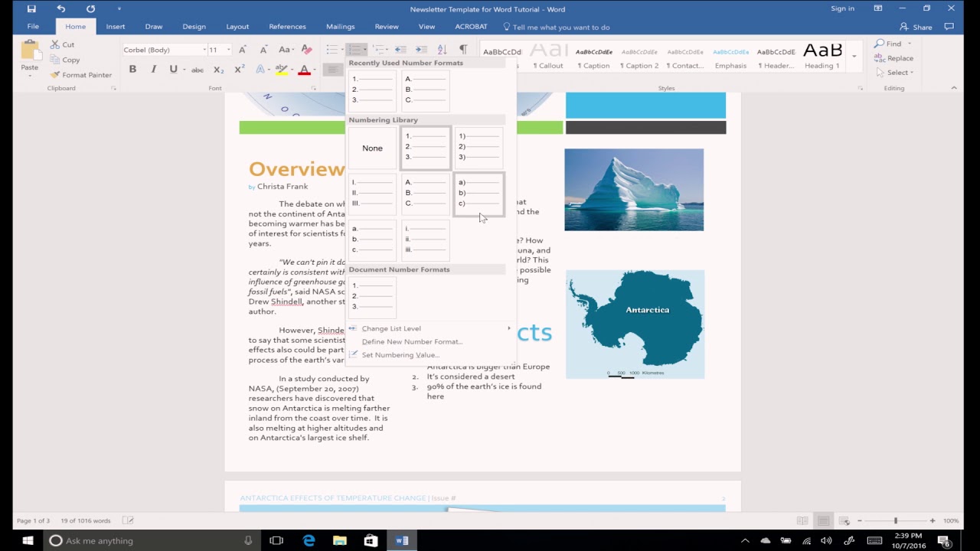Click the Find magnifier icon

tap(880, 44)
